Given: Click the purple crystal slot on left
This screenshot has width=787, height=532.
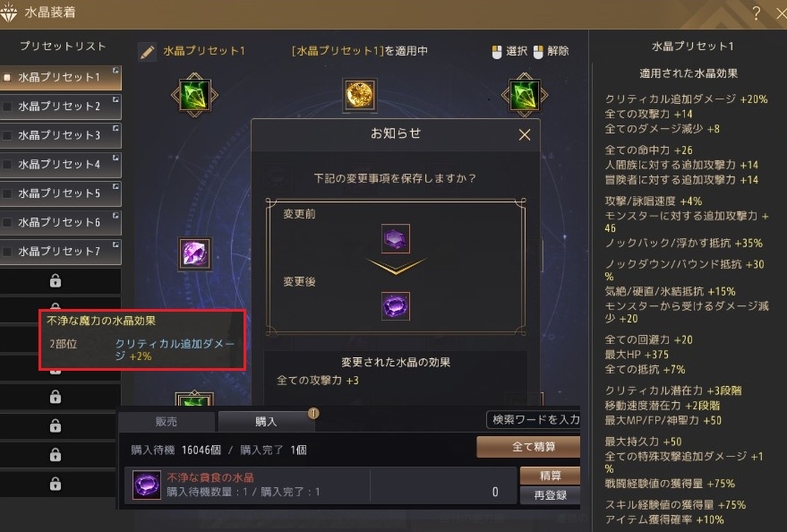Looking at the screenshot, I should click(195, 253).
